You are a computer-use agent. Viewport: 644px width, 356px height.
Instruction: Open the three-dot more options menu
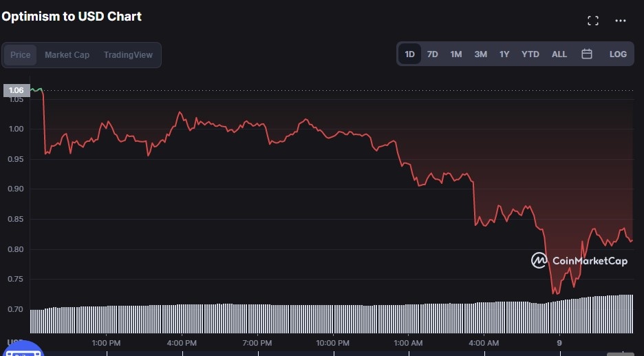coord(621,21)
